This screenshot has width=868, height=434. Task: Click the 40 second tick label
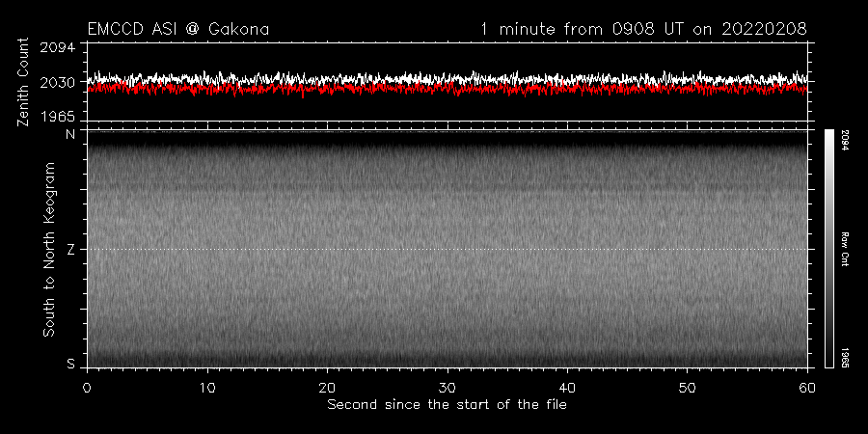pos(567,387)
